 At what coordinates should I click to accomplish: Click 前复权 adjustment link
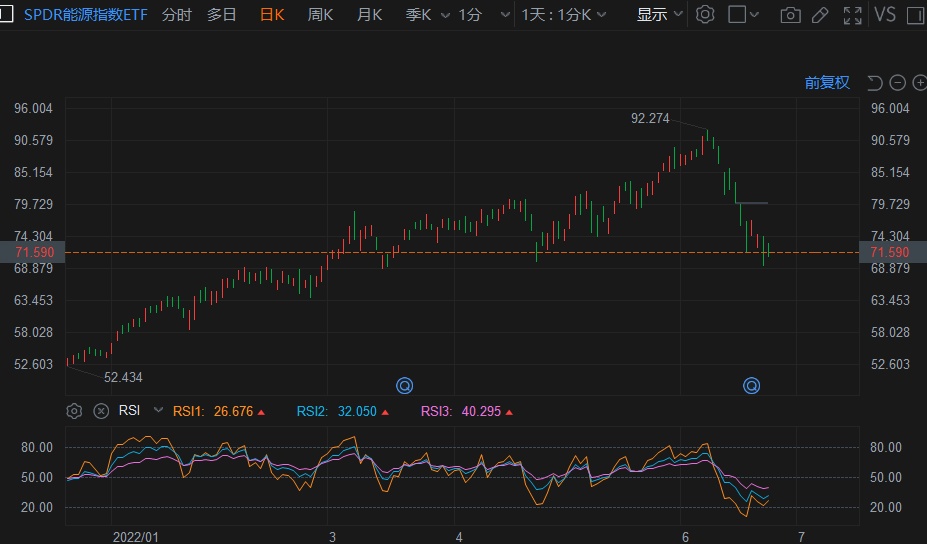point(827,83)
